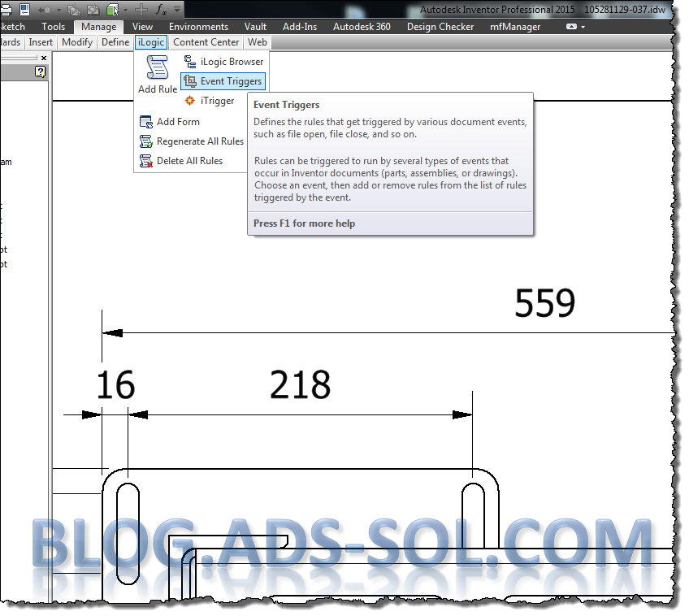Expand the Web panel
The width and height of the screenshot is (689, 616).
tap(257, 42)
